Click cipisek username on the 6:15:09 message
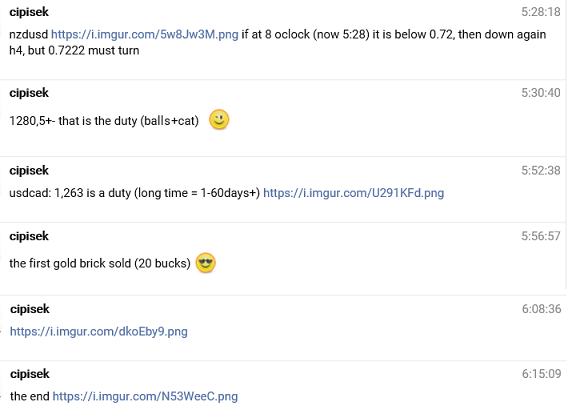The image size is (568, 410). [30, 374]
